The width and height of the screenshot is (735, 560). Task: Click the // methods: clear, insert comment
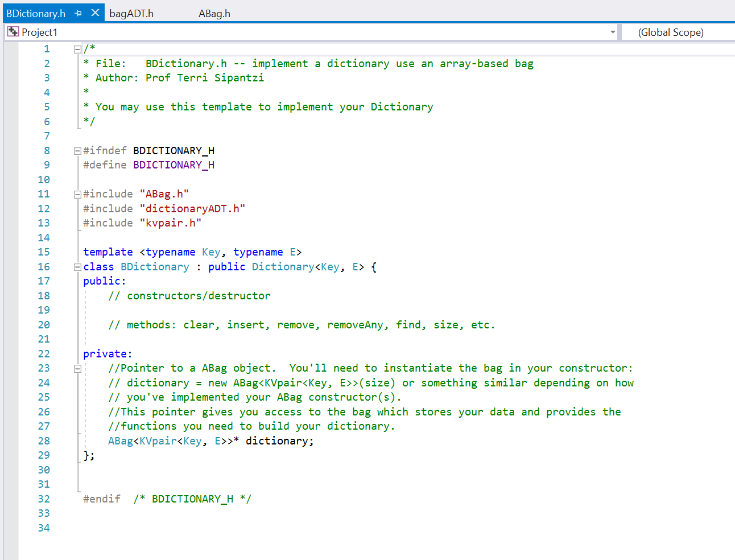[302, 325]
